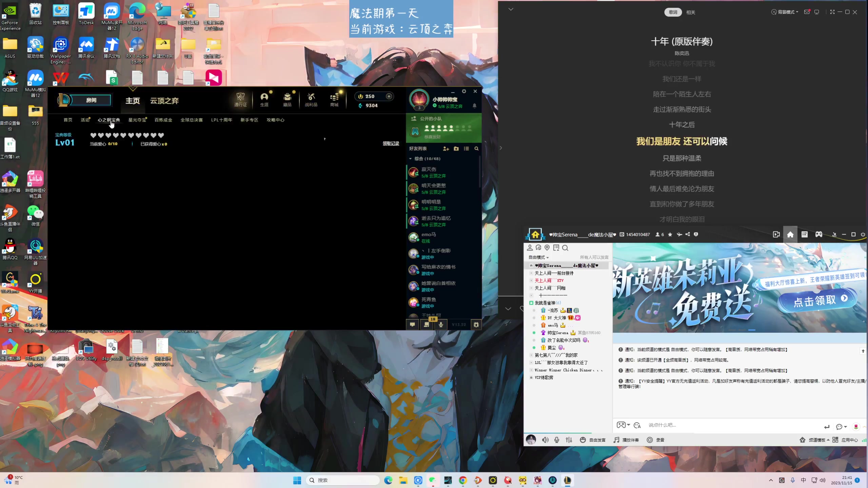The width and height of the screenshot is (868, 488).
Task: Toggle YY speaker mute
Action: (545, 440)
